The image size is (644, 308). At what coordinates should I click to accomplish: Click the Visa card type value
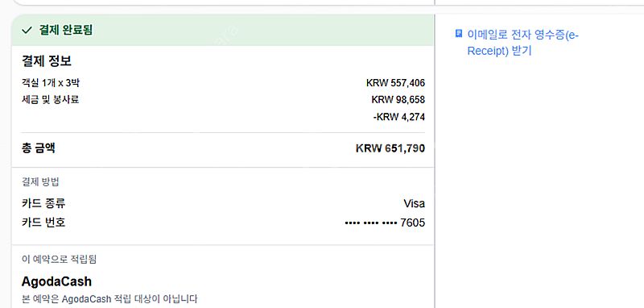(x=414, y=203)
